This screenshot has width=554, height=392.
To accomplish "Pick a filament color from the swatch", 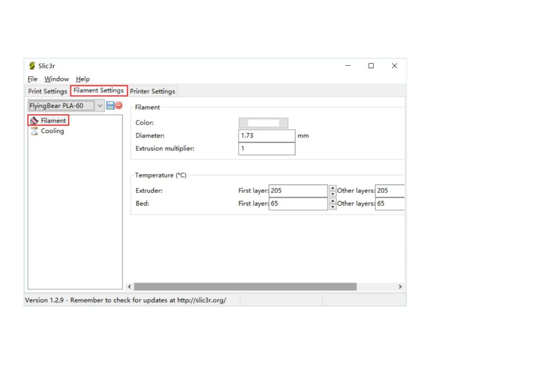I will tap(263, 123).
